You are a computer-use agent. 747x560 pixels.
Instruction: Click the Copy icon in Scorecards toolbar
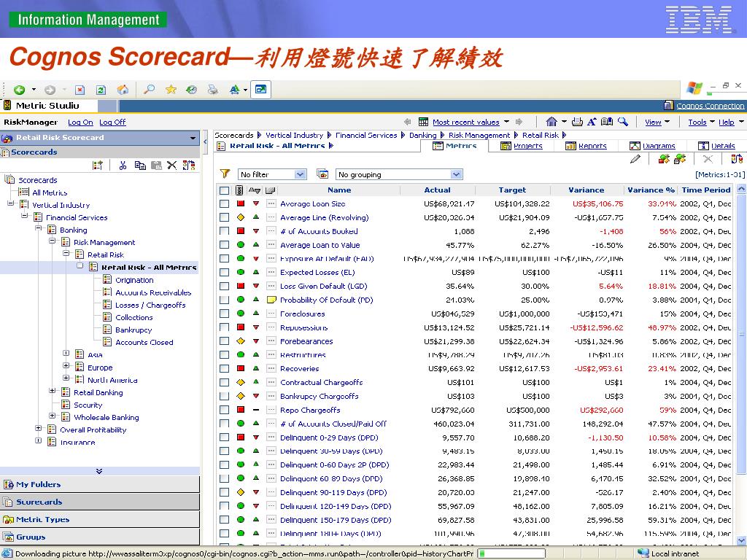(x=140, y=166)
